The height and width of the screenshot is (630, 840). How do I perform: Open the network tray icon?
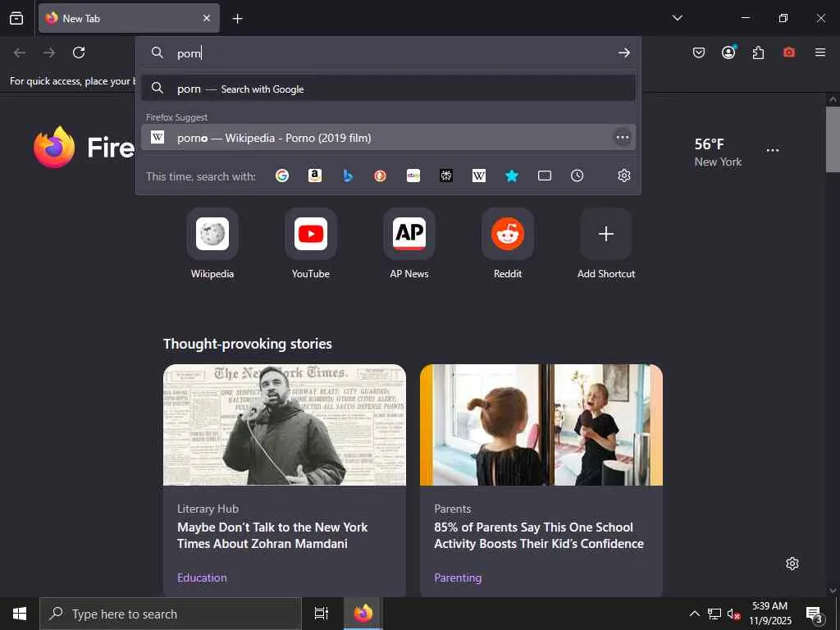point(714,614)
